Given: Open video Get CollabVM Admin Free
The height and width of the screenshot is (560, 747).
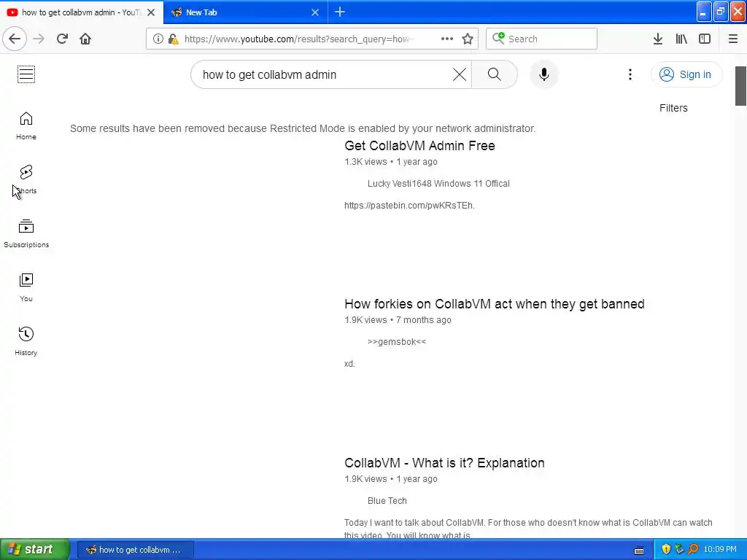Looking at the screenshot, I should (x=419, y=146).
